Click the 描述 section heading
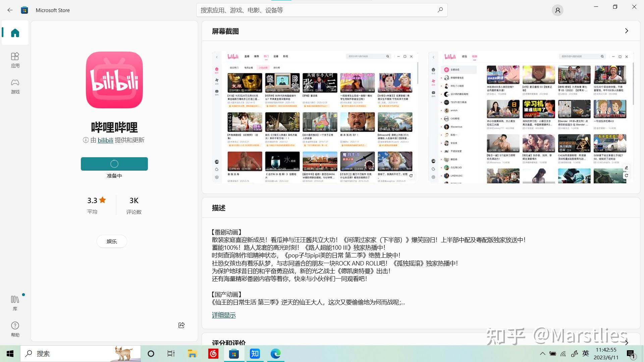Viewport: 644px width, 362px height. coord(219,208)
